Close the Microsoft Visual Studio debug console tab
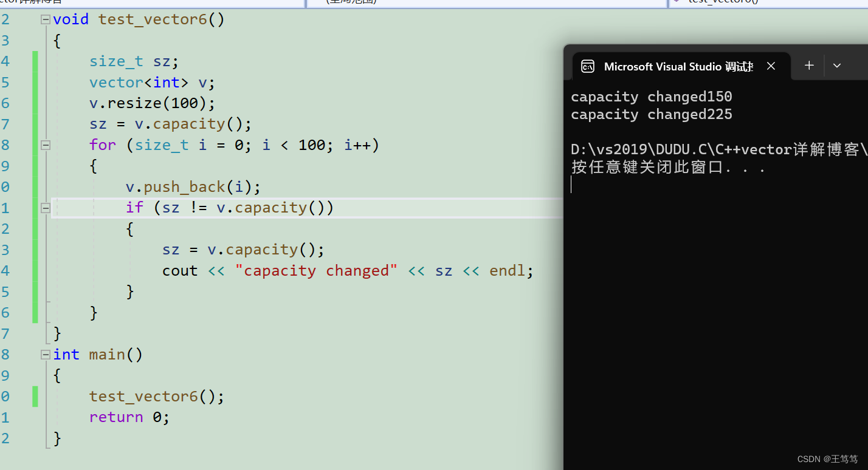This screenshot has width=868, height=470. [x=771, y=66]
